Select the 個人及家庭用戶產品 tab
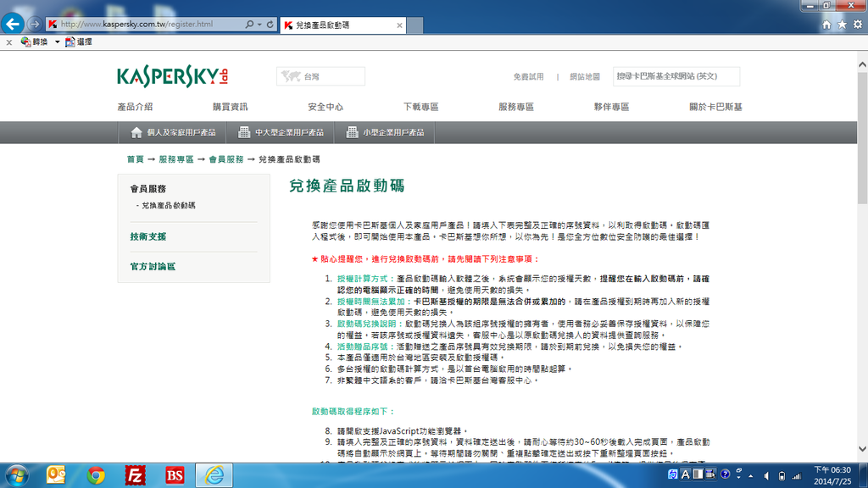 pyautogui.click(x=173, y=133)
